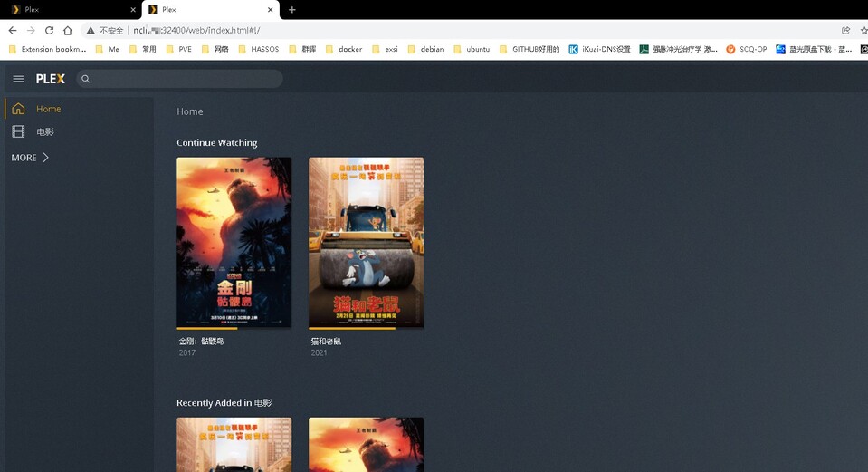
Task: Open the 金刚:骷髅岛 poster in Continue Watching
Action: pos(234,242)
